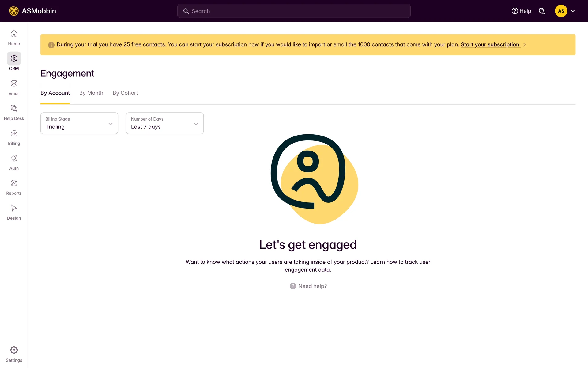
Task: Open the Billing sidebar icon
Action: pyautogui.click(x=14, y=133)
